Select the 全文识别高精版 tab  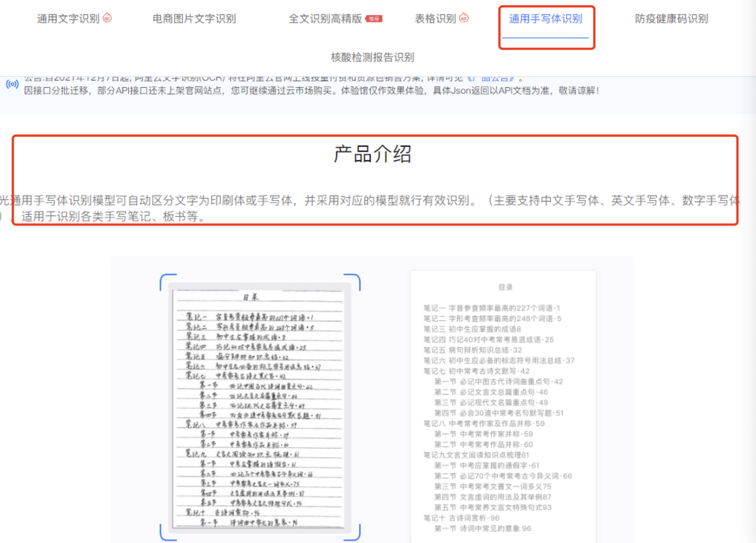[x=325, y=18]
